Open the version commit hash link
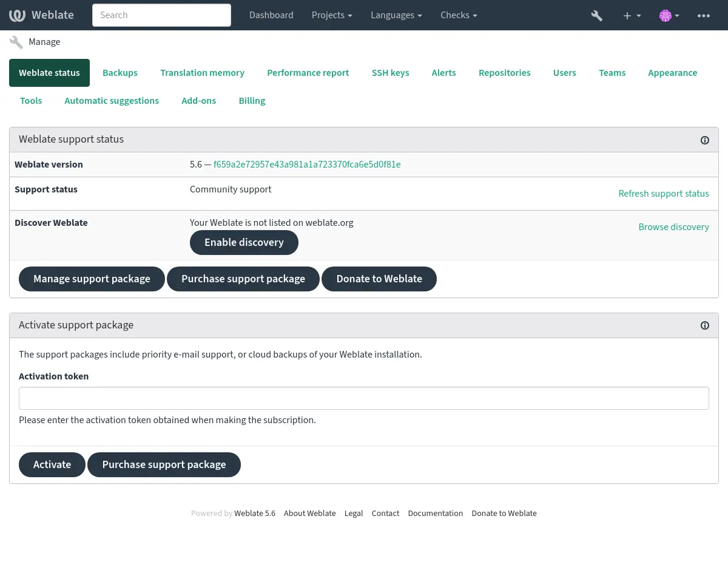Image resolution: width=728 pixels, height=581 pixels. click(x=307, y=165)
